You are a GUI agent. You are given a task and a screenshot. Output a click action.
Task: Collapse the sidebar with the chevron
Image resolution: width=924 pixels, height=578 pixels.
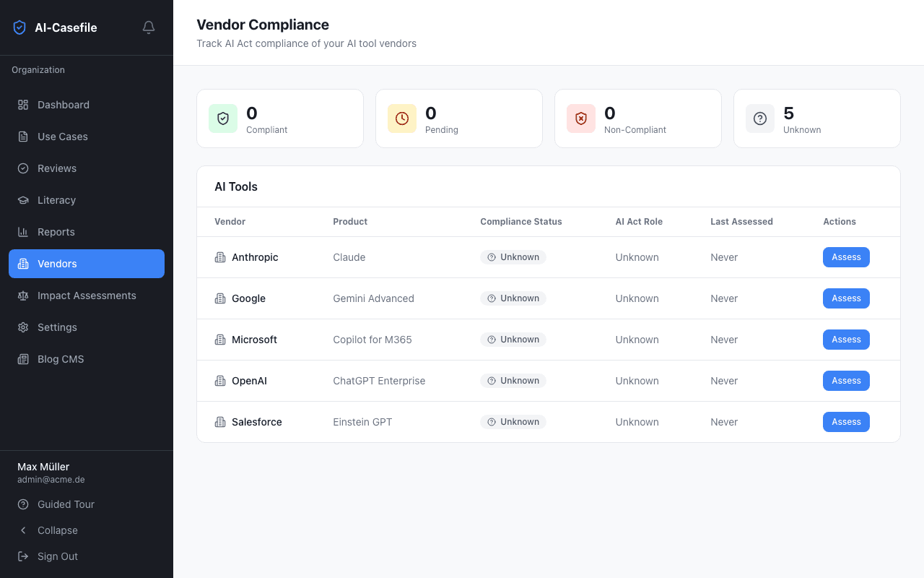pyautogui.click(x=22, y=530)
